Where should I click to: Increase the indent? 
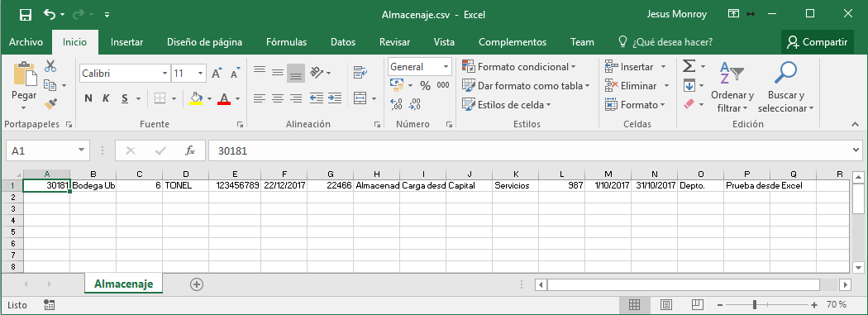point(334,98)
